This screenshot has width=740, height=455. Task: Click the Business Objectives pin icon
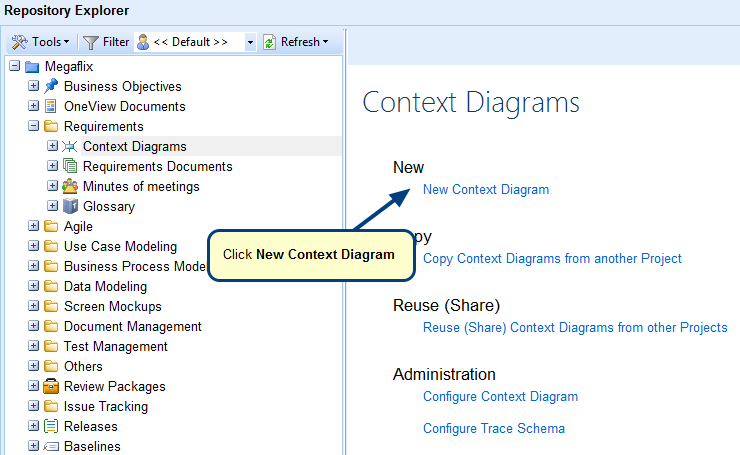[x=51, y=86]
